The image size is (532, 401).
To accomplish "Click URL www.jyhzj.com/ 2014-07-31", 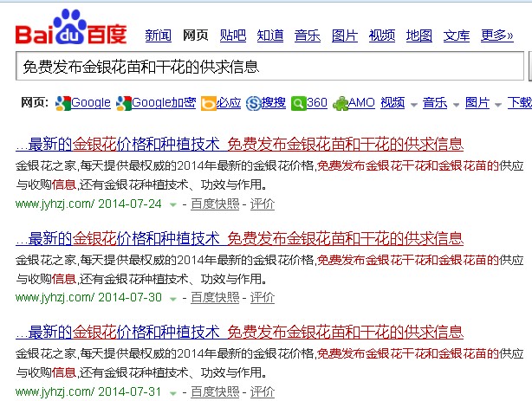I will [88, 391].
